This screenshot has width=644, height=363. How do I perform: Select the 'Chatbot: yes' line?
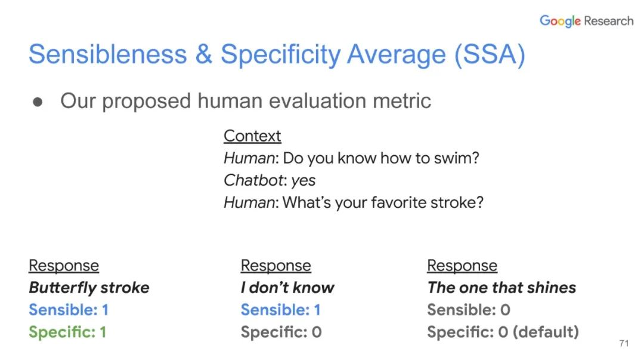270,180
